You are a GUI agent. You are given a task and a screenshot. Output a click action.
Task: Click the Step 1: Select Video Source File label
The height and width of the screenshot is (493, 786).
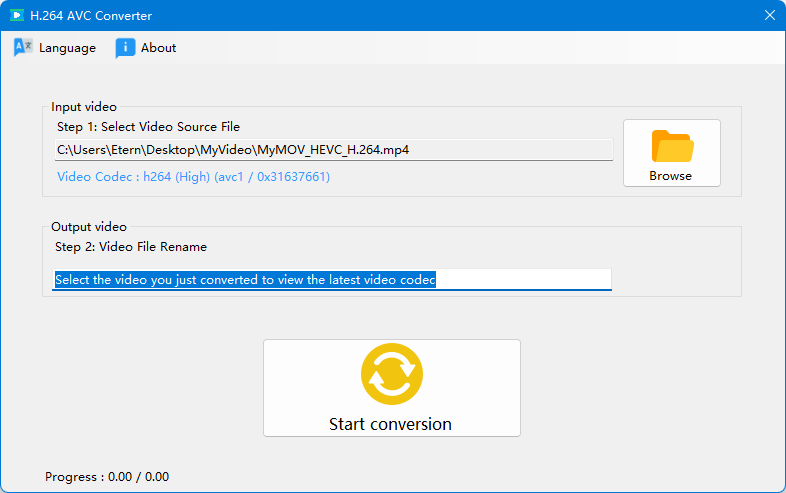148,126
